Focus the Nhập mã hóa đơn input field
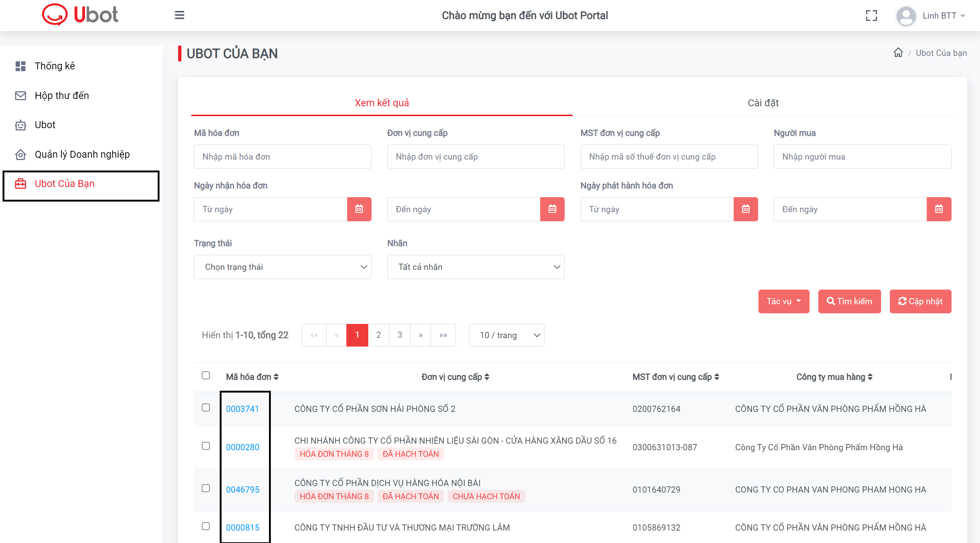 [x=282, y=156]
